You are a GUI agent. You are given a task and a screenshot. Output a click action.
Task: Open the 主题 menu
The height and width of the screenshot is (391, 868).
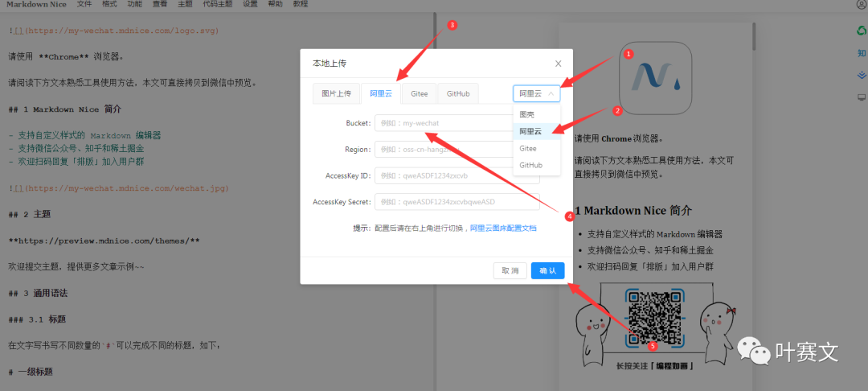186,5
